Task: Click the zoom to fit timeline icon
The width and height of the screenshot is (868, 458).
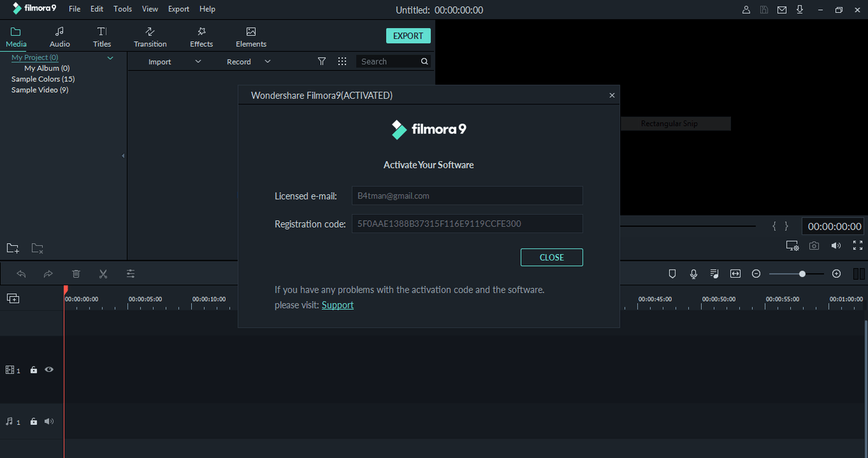Action: (x=735, y=274)
